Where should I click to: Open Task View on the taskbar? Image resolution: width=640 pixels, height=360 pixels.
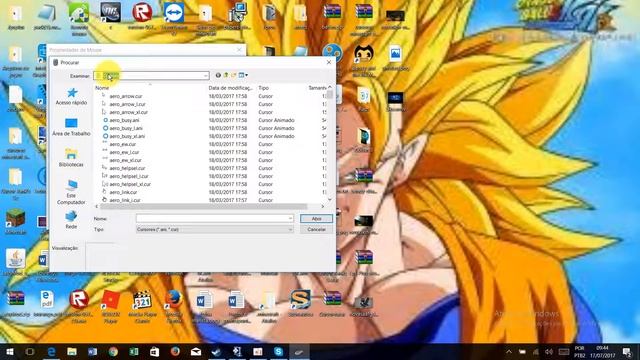[x=30, y=351]
